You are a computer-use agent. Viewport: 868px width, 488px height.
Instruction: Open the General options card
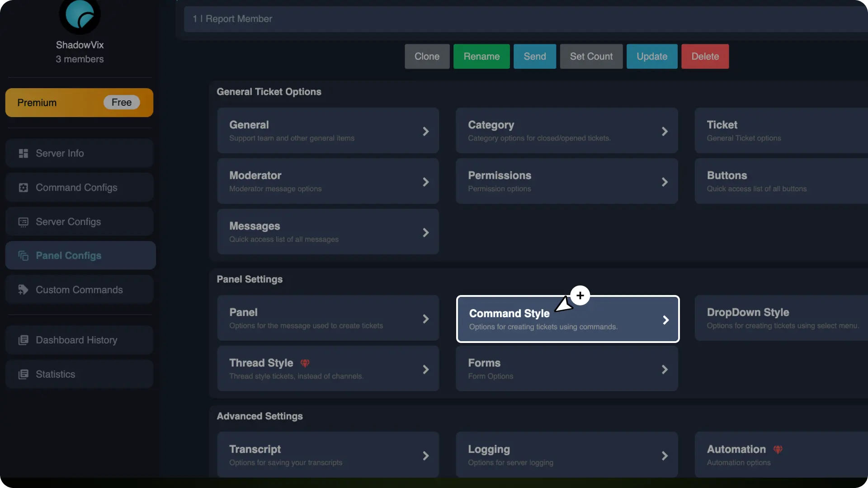click(x=328, y=131)
